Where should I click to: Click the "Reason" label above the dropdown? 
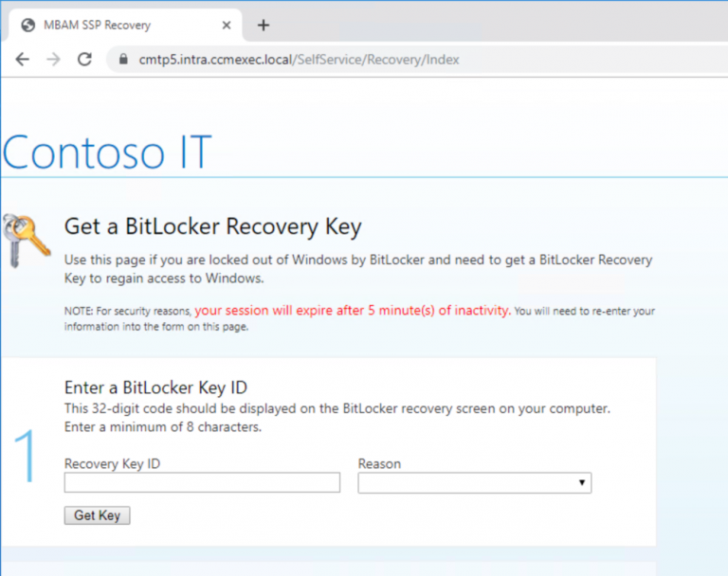(379, 464)
